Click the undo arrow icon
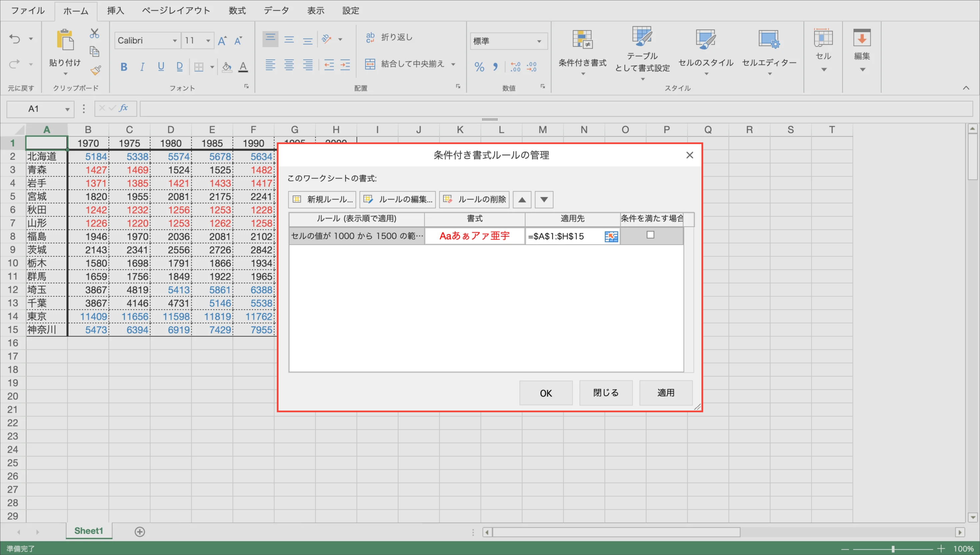The width and height of the screenshot is (980, 555). point(14,39)
